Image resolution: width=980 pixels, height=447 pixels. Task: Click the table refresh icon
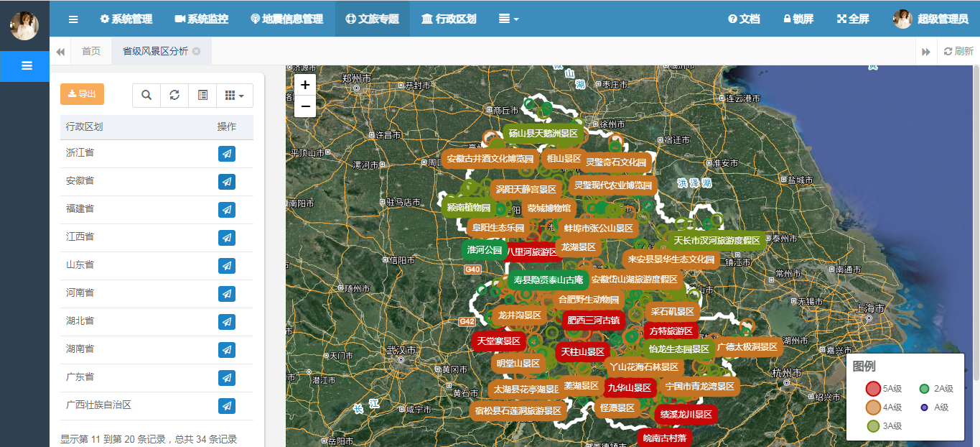[x=174, y=95]
